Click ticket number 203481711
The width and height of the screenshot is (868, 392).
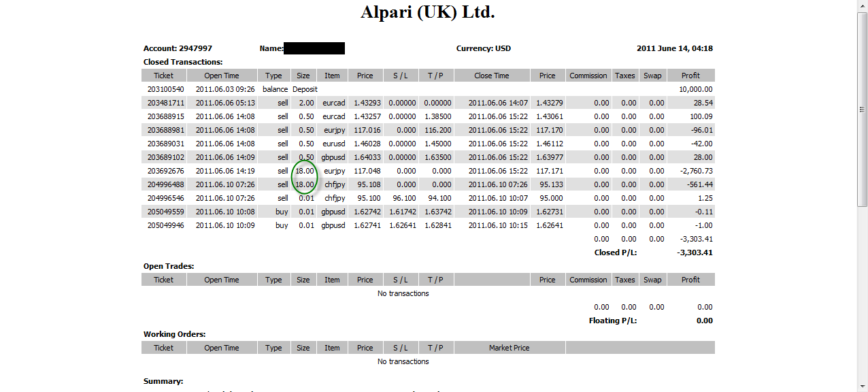[165, 103]
